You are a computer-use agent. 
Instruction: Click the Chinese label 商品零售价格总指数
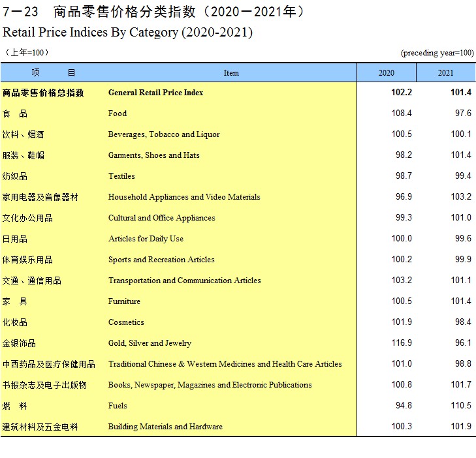[x=43, y=93]
